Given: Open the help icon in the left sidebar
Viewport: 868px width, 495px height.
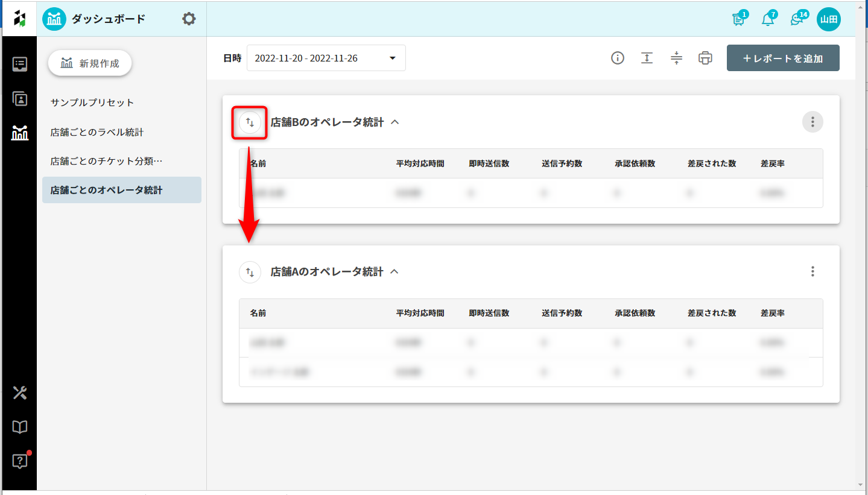Looking at the screenshot, I should (20, 461).
